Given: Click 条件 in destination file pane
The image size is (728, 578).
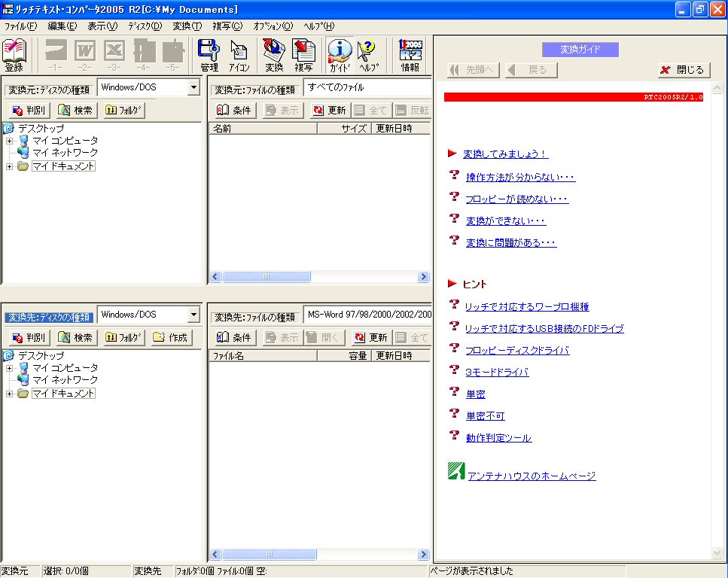Looking at the screenshot, I should pyautogui.click(x=234, y=337).
